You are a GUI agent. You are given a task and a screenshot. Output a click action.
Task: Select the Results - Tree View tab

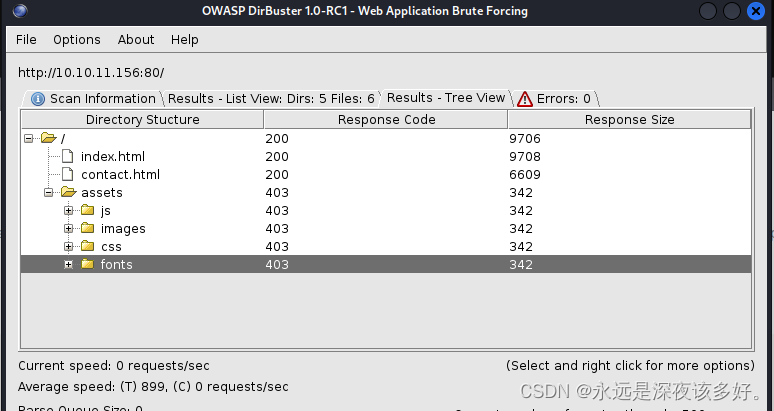[446, 98]
